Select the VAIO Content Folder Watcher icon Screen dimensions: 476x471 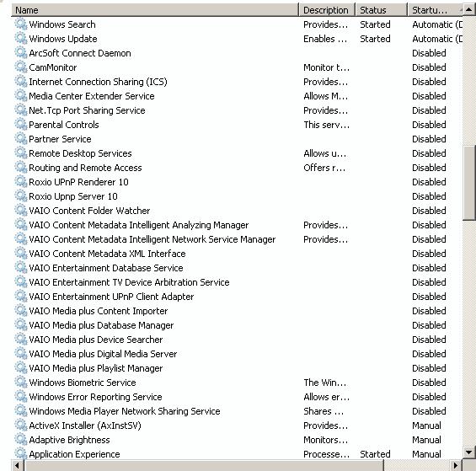[x=21, y=211]
